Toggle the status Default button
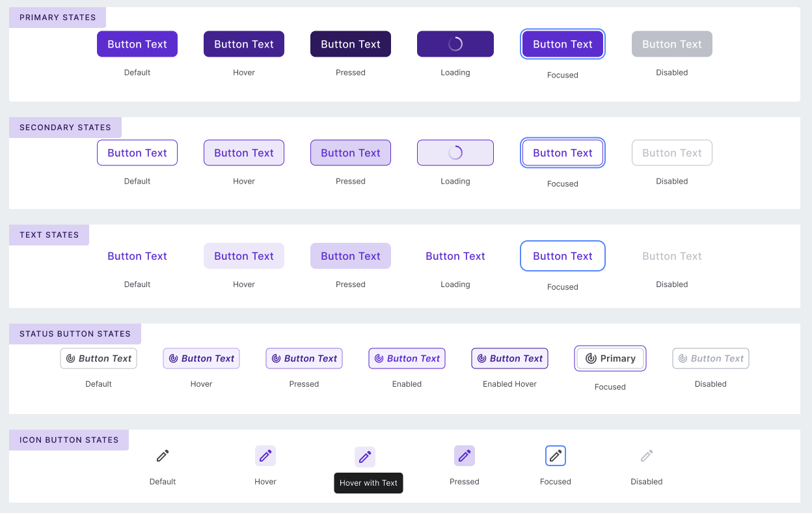The width and height of the screenshot is (812, 513). tap(99, 359)
